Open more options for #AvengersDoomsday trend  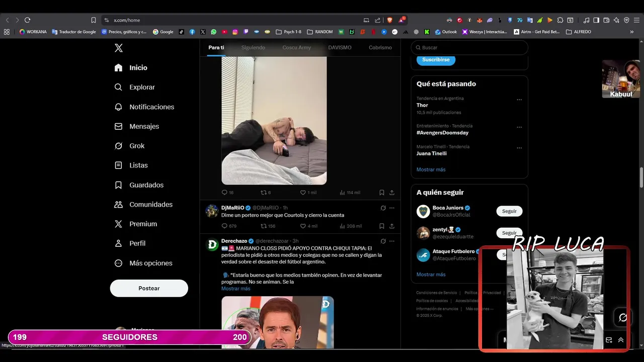(519, 127)
